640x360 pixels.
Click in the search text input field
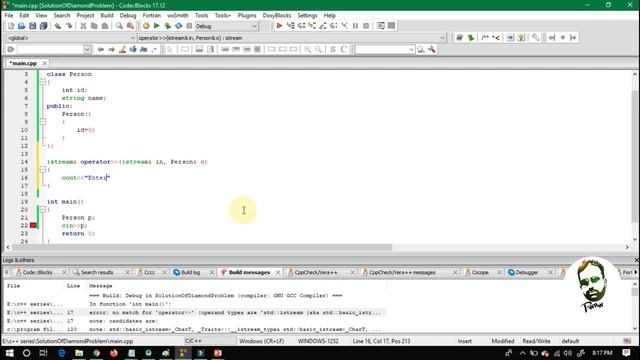[381, 49]
